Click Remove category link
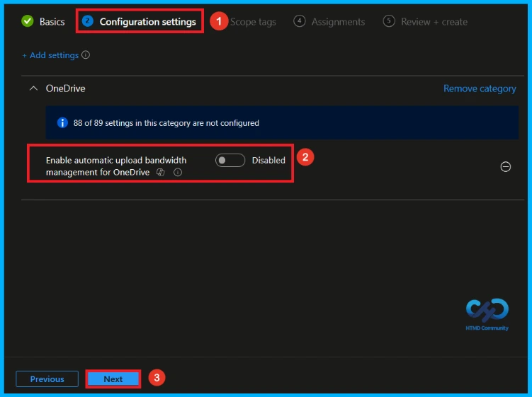Viewport: 532px width, 397px height. click(480, 88)
